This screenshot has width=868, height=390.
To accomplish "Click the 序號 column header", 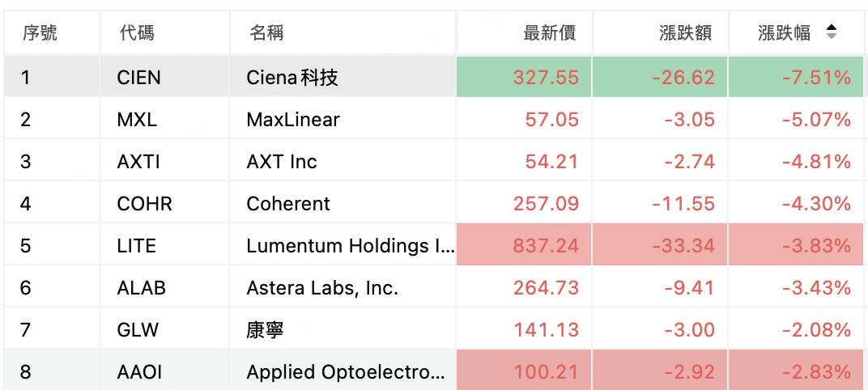I will coord(40,33).
